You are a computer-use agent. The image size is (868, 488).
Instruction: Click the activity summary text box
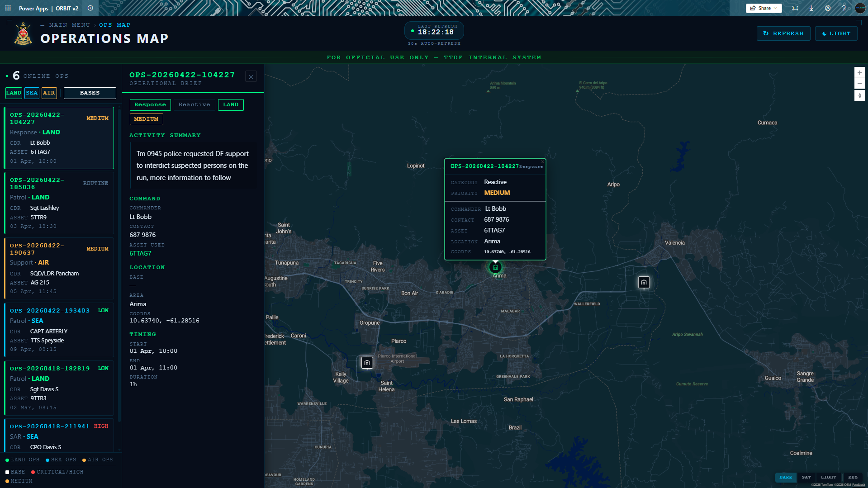[x=193, y=166]
